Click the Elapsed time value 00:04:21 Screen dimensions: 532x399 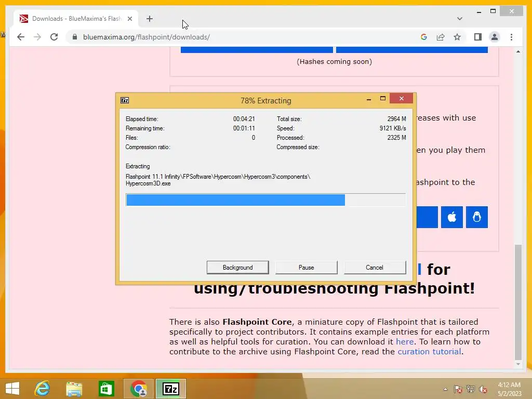[244, 119]
